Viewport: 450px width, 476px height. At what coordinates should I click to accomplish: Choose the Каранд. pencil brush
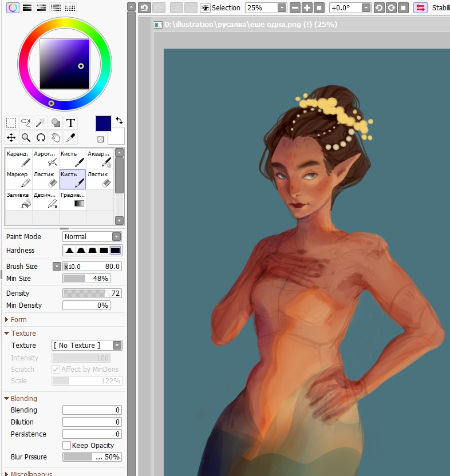pyautogui.click(x=18, y=158)
